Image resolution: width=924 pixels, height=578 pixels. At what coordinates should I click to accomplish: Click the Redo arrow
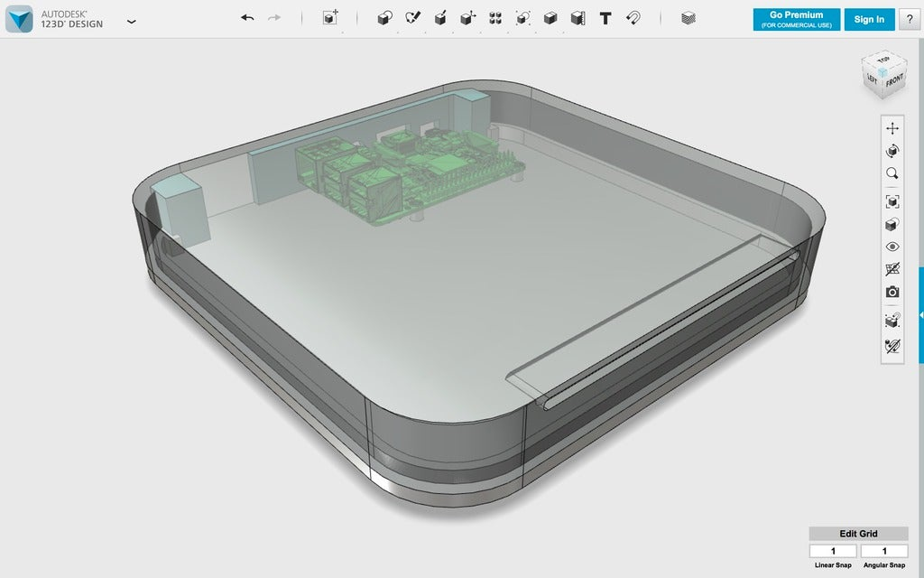(x=274, y=18)
